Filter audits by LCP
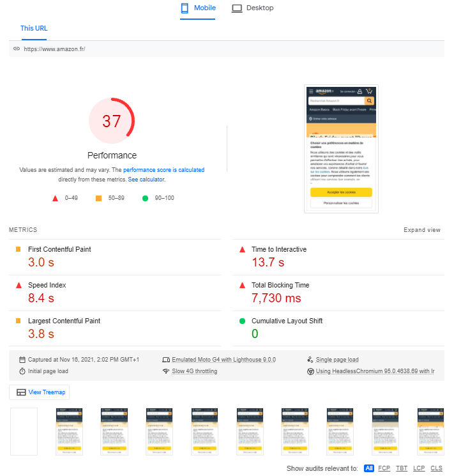This screenshot has width=454, height=476. pos(419,468)
